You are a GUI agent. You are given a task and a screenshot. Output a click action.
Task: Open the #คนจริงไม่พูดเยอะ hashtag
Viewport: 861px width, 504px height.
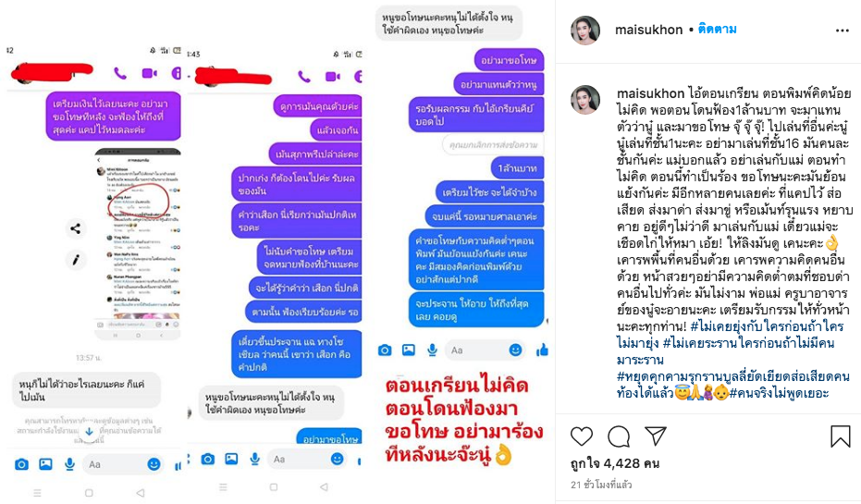click(780, 393)
